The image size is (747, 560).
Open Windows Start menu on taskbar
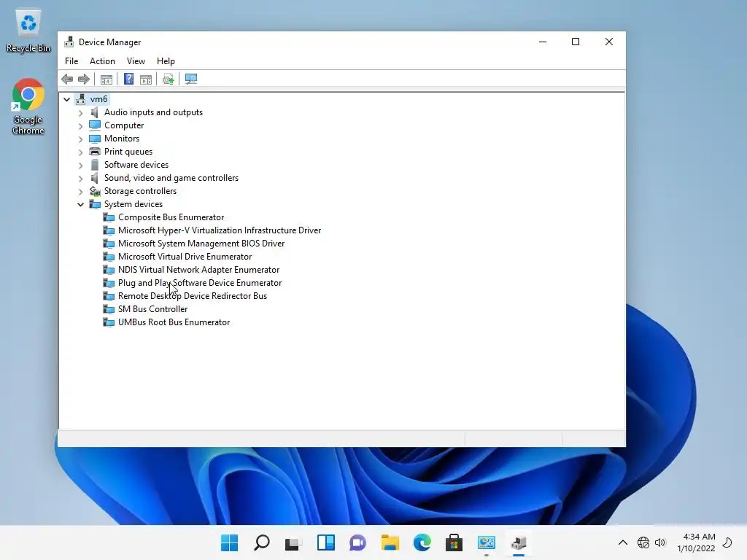(230, 542)
